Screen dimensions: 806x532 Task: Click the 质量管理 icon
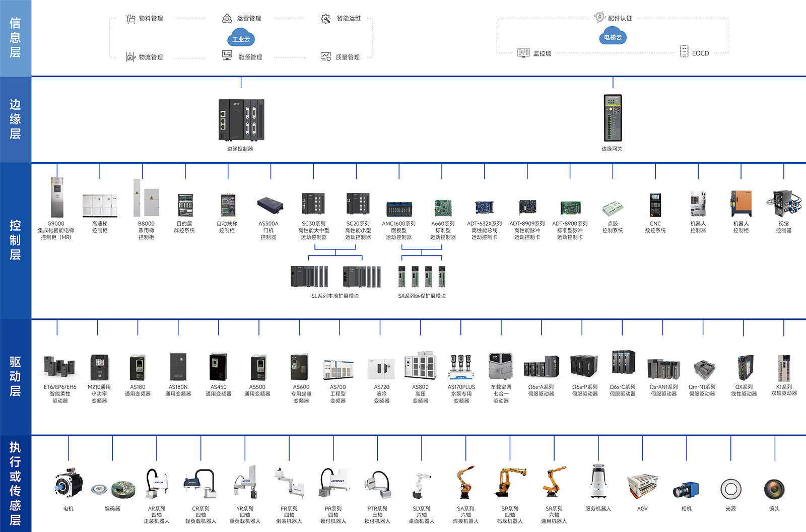pyautogui.click(x=326, y=56)
